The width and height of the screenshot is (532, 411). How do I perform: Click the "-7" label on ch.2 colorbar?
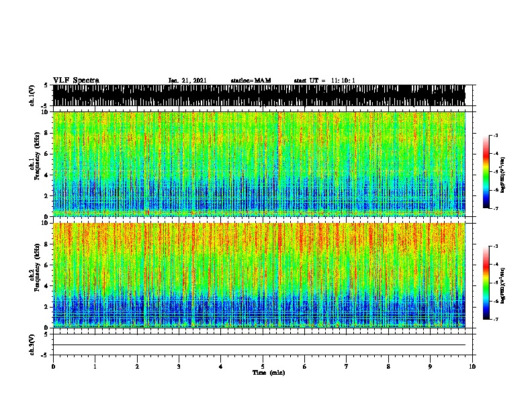(x=496, y=319)
